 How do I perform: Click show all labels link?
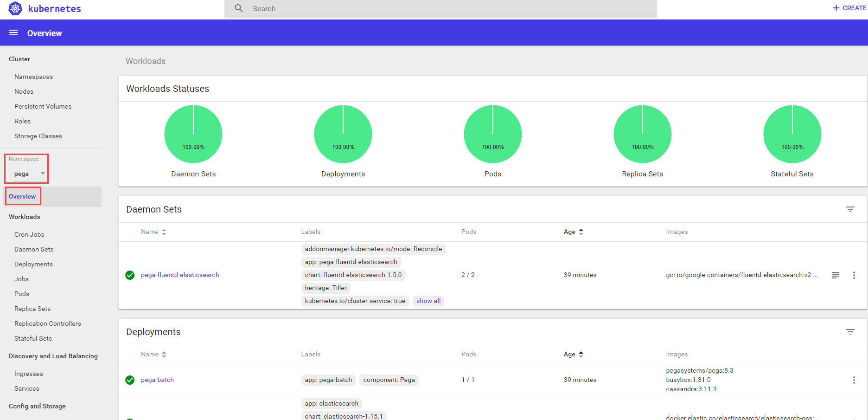428,301
